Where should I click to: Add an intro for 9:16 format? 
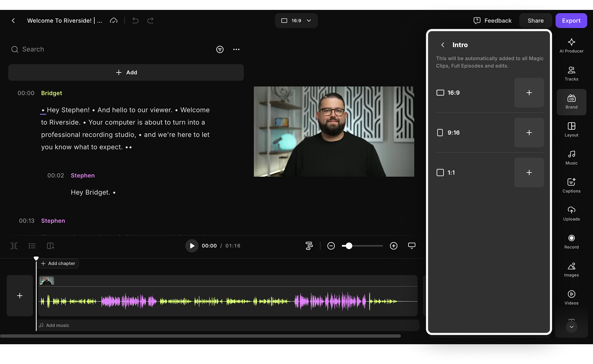(x=529, y=133)
